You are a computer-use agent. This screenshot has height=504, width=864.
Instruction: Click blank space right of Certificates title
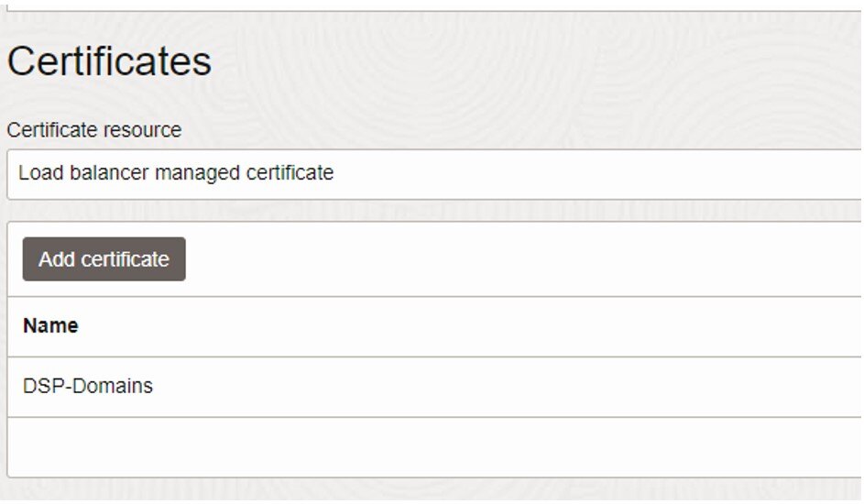pyautogui.click(x=534, y=60)
